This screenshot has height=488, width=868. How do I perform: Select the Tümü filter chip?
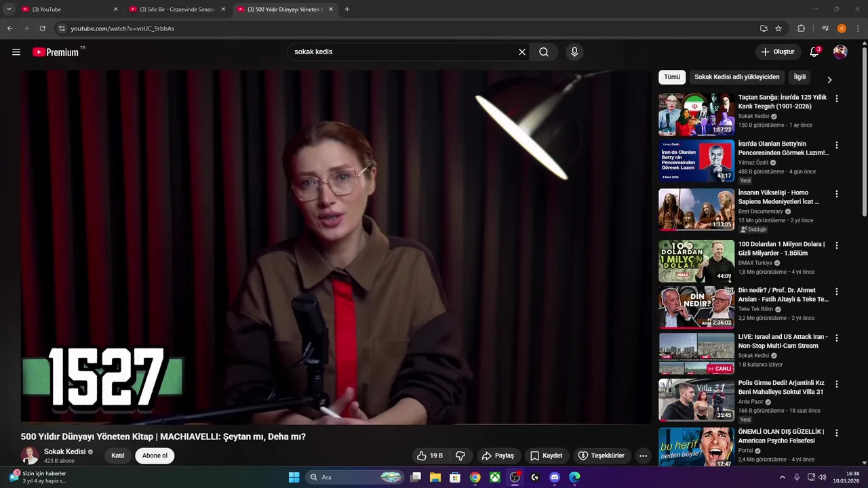coord(672,77)
